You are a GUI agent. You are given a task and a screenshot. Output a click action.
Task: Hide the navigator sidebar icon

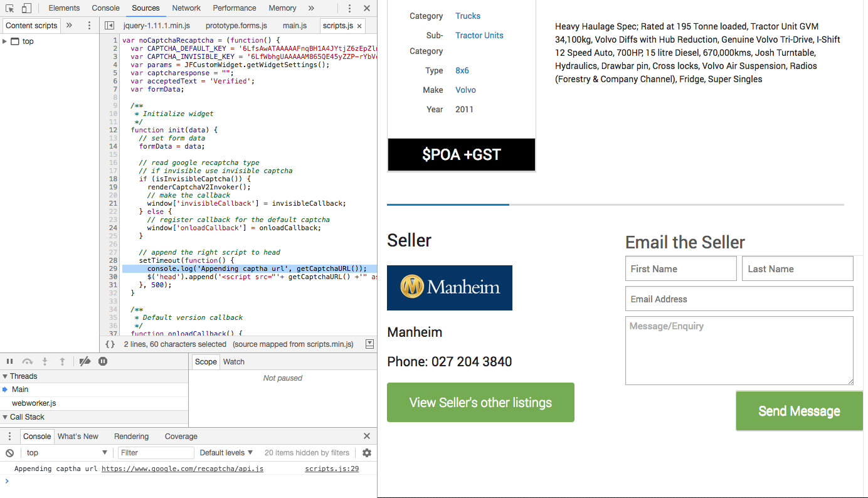click(109, 26)
